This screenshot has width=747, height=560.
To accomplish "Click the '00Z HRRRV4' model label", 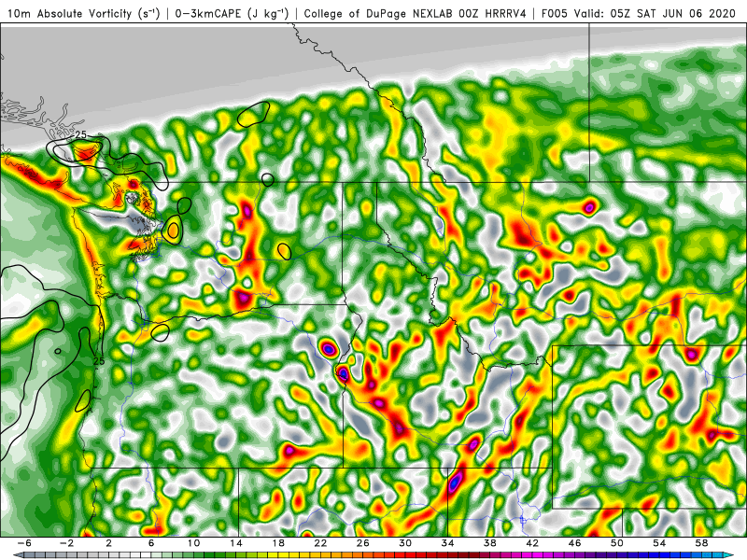I will tap(493, 13).
